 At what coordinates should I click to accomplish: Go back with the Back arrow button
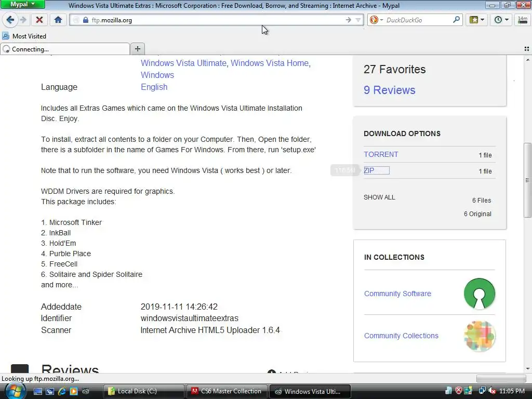tap(10, 20)
